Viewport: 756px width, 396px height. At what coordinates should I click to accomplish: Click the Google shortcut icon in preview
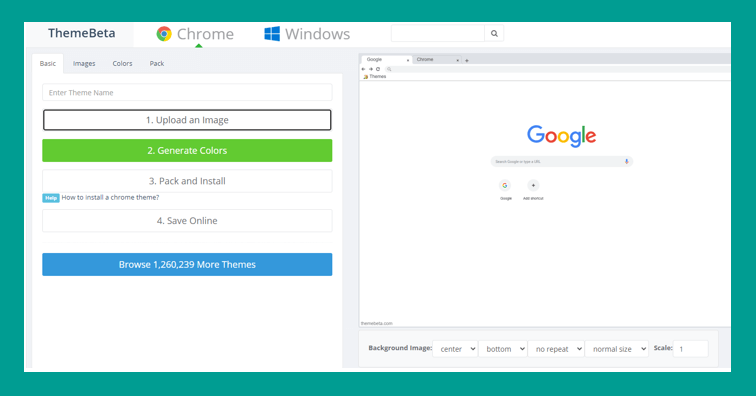[505, 185]
